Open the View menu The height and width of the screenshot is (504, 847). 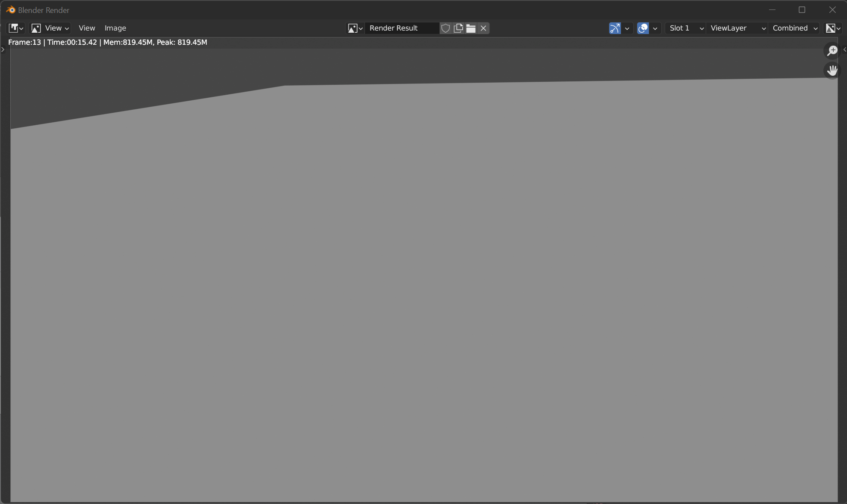(87, 28)
